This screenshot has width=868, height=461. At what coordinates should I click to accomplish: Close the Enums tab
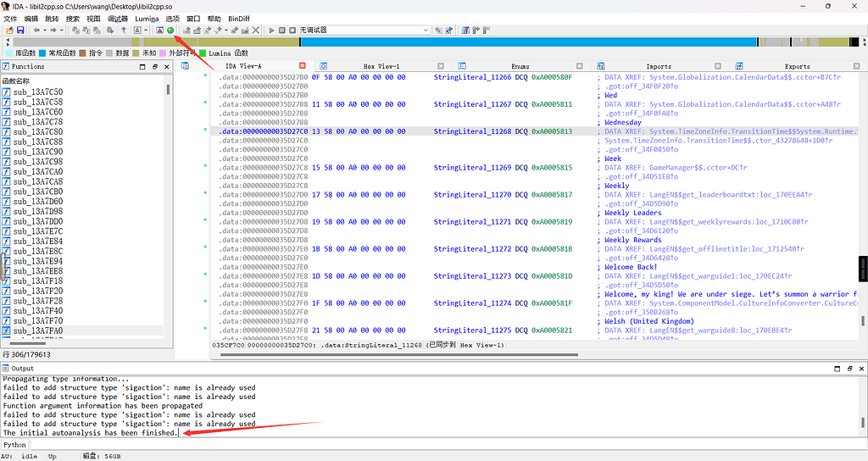click(579, 66)
